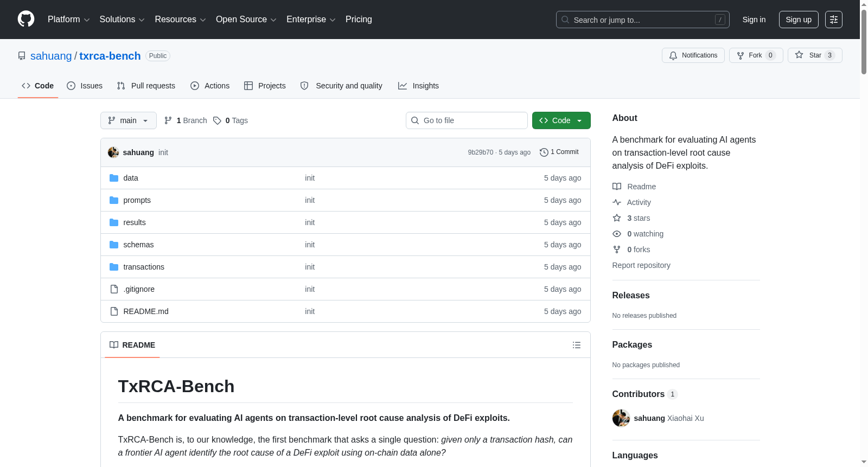Open the Activity link in About
The width and height of the screenshot is (868, 467).
pos(631,202)
